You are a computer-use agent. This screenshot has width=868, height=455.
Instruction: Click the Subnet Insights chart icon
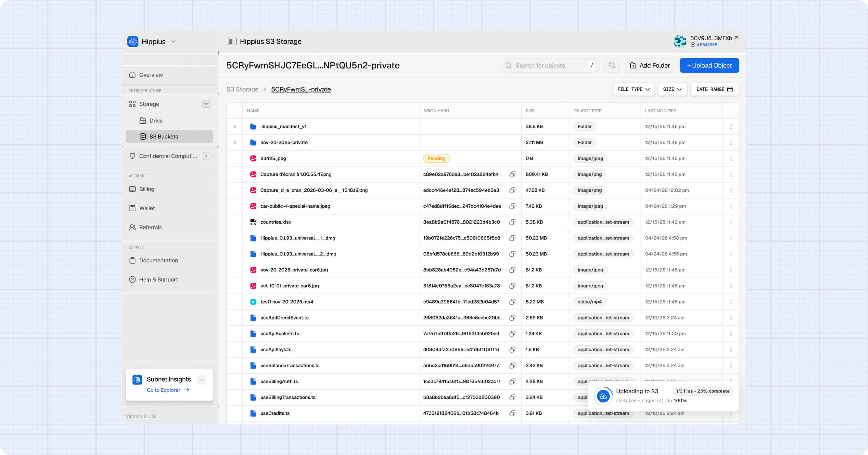tap(137, 380)
